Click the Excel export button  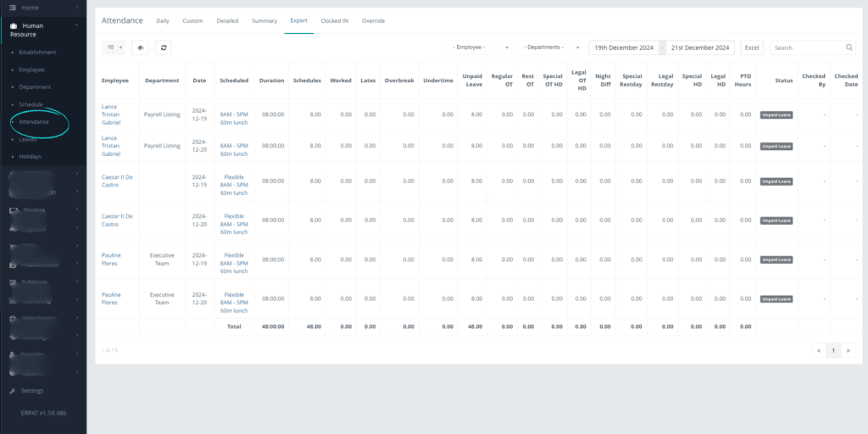coord(752,47)
